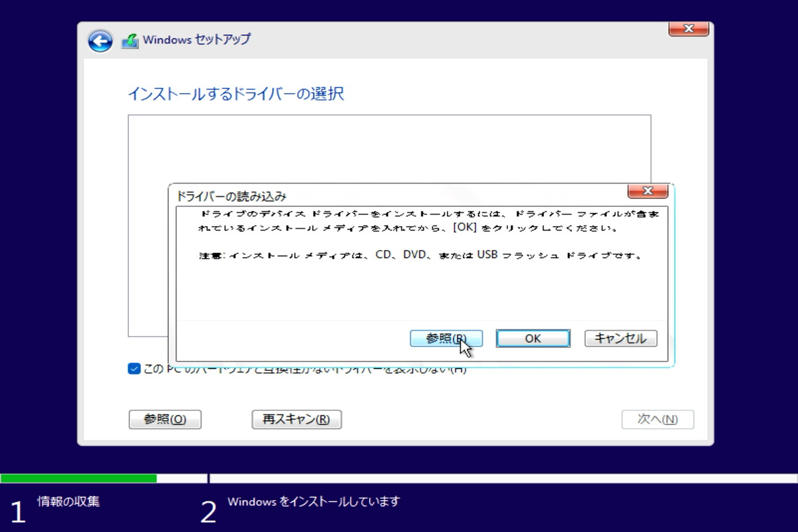The image size is (798, 532).
Task: Click the ドライバーの読み込み dialog title
Action: 231,196
